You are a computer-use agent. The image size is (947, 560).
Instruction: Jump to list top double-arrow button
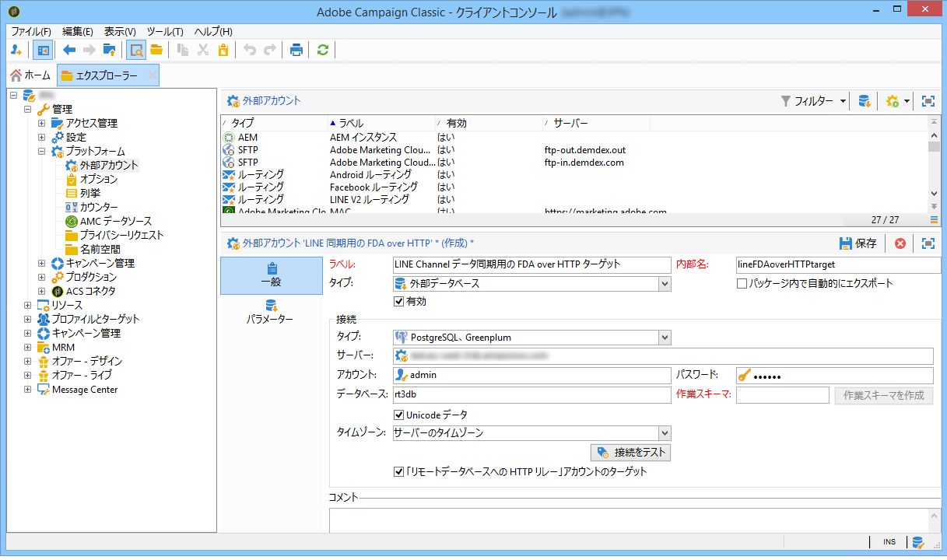point(935,121)
